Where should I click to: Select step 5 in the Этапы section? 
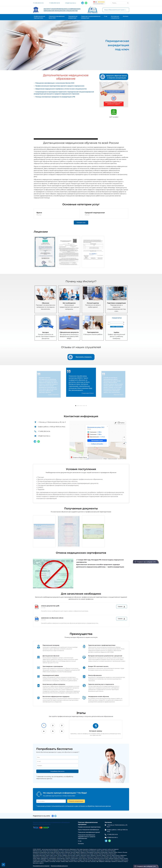pos(52,731)
